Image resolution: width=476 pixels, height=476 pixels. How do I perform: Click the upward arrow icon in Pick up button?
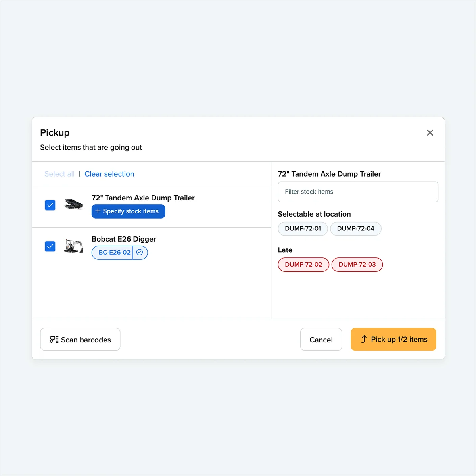pos(363,339)
